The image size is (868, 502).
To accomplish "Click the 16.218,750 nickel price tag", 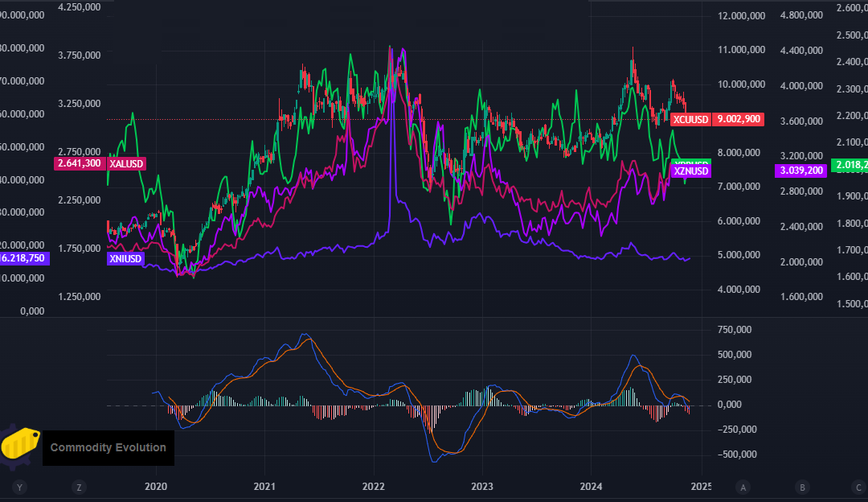I will pyautogui.click(x=23, y=258).
